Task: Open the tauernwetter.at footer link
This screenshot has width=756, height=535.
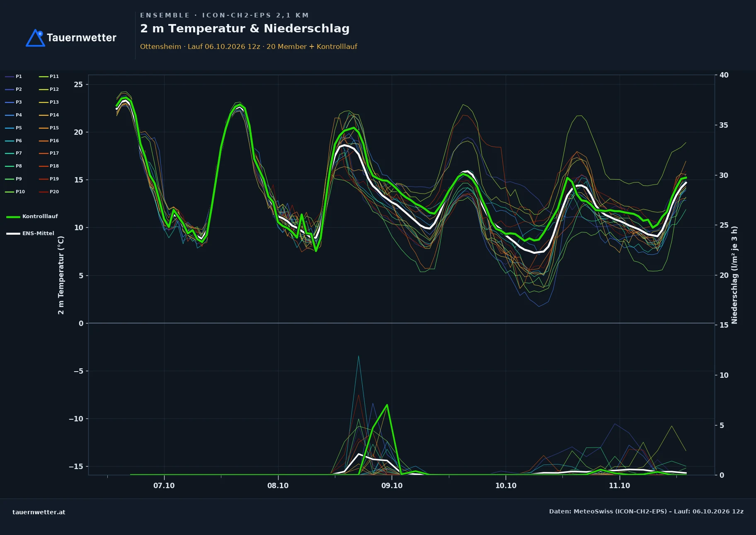Action: point(39,512)
